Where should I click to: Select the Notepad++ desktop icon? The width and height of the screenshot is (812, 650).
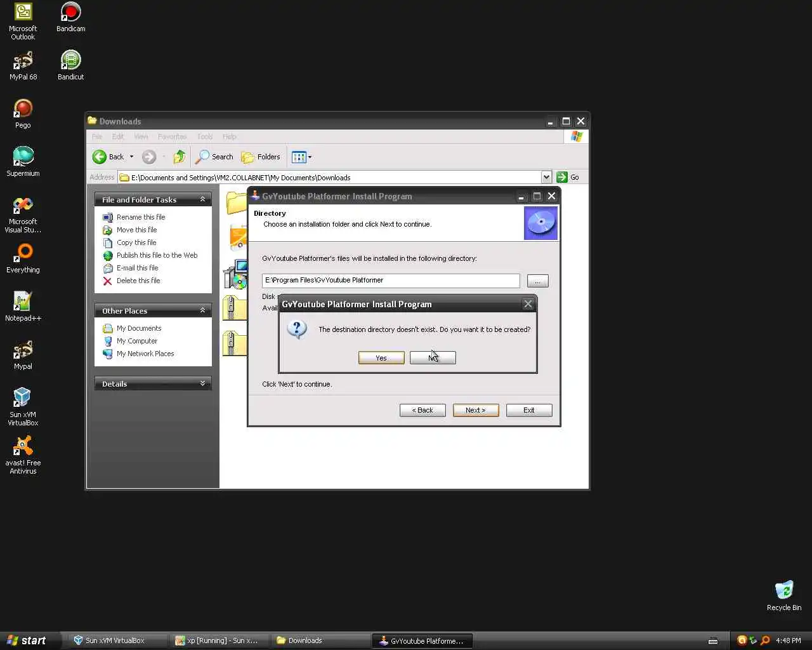coord(23,307)
